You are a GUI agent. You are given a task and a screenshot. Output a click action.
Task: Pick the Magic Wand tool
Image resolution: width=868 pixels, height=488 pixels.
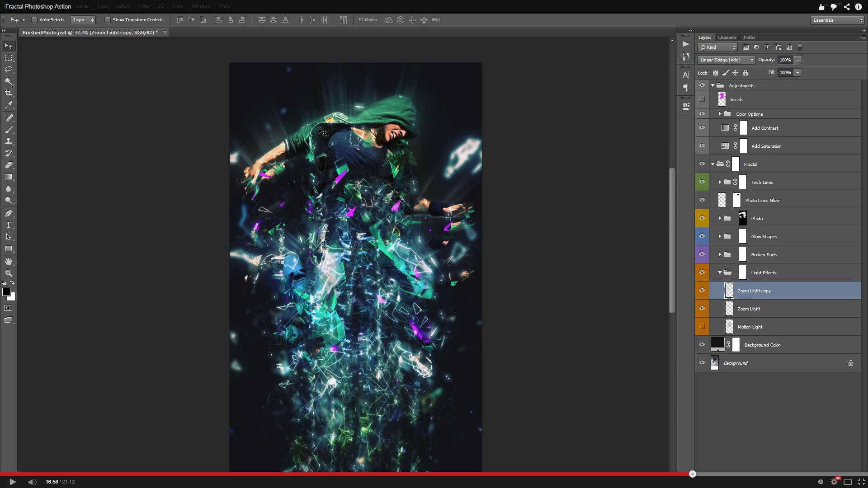(9, 81)
